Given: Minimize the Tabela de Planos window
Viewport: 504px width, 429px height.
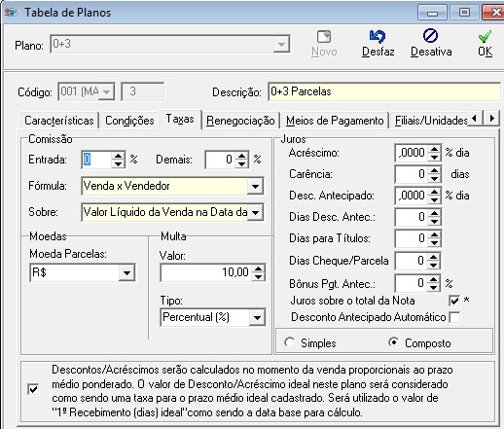Looking at the screenshot, I should click(433, 13).
